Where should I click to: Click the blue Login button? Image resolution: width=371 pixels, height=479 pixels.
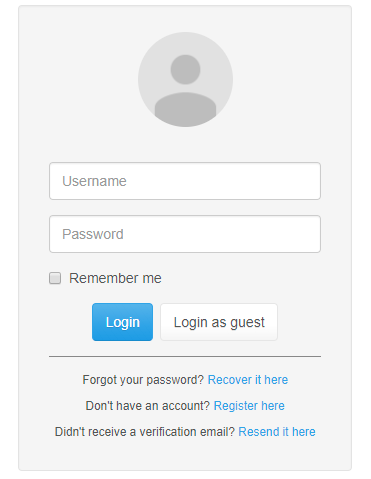point(122,322)
